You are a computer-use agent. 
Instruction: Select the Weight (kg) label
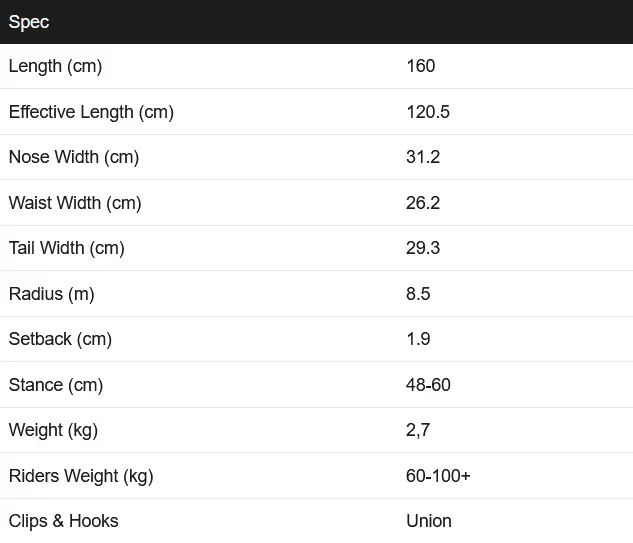(53, 430)
